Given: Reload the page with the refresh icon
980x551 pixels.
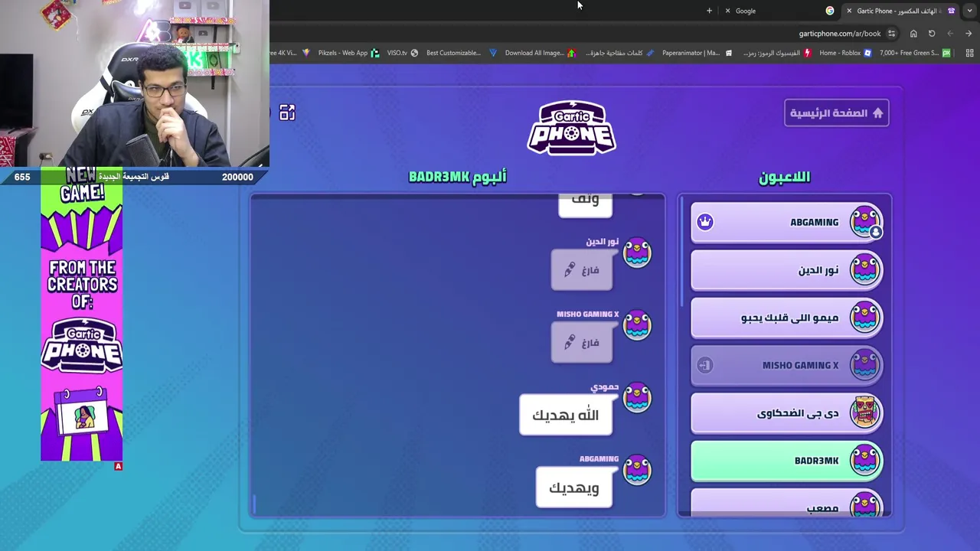Looking at the screenshot, I should pyautogui.click(x=932, y=34).
